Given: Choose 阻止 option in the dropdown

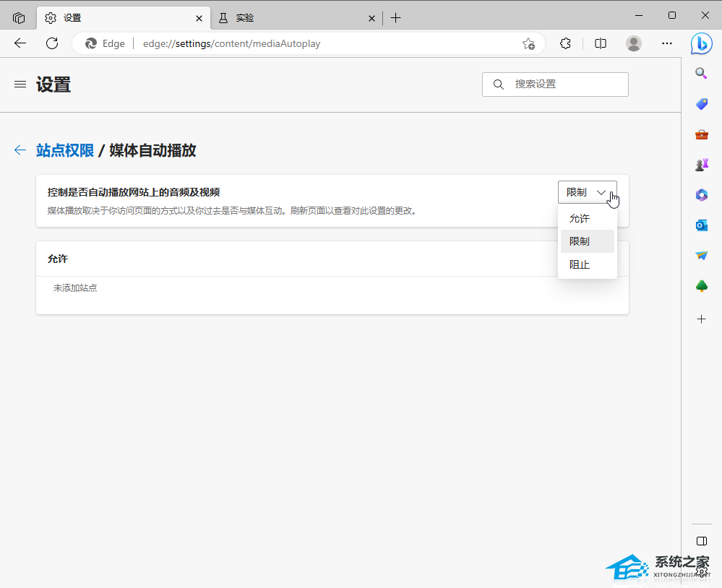Looking at the screenshot, I should 580,264.
